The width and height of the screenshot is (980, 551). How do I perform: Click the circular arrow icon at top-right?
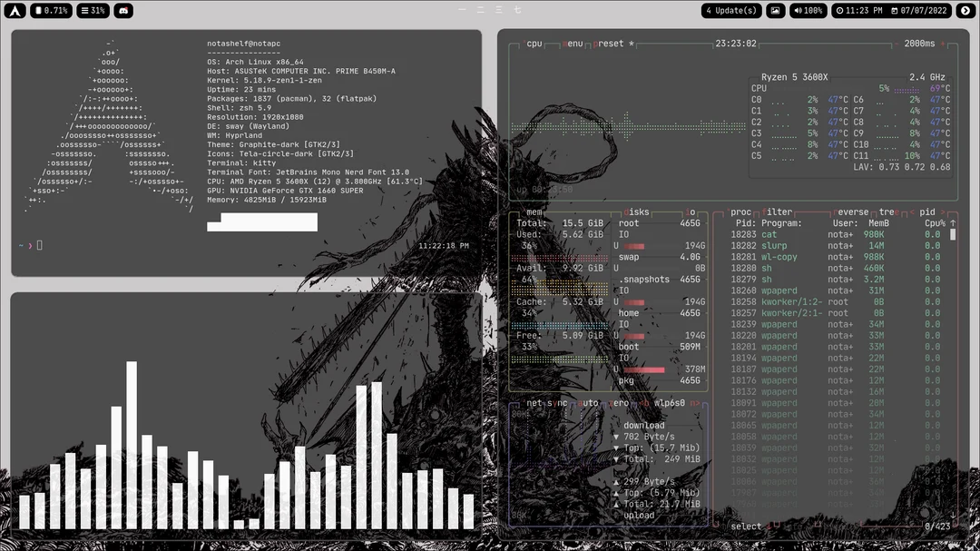point(965,10)
